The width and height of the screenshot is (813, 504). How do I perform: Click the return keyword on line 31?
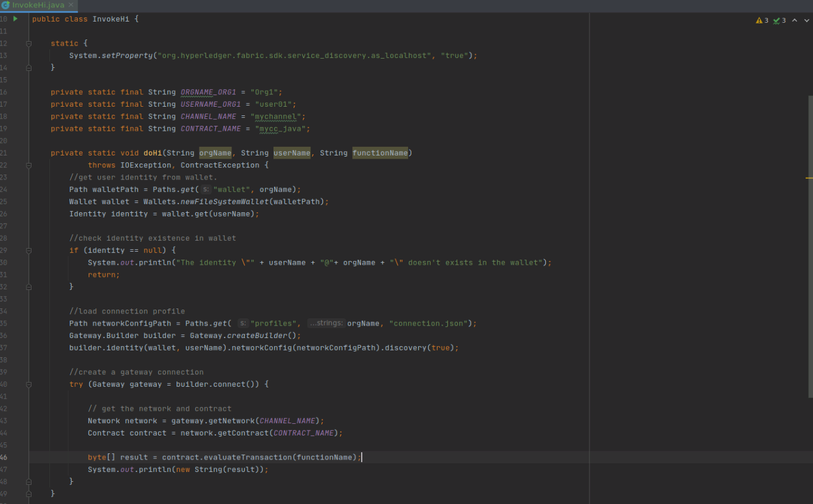pyautogui.click(x=102, y=275)
